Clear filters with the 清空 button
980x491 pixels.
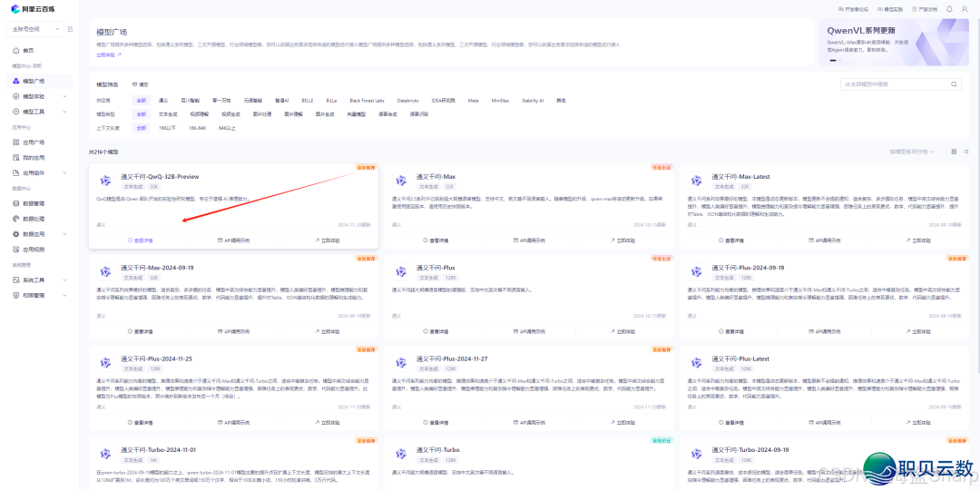point(140,83)
